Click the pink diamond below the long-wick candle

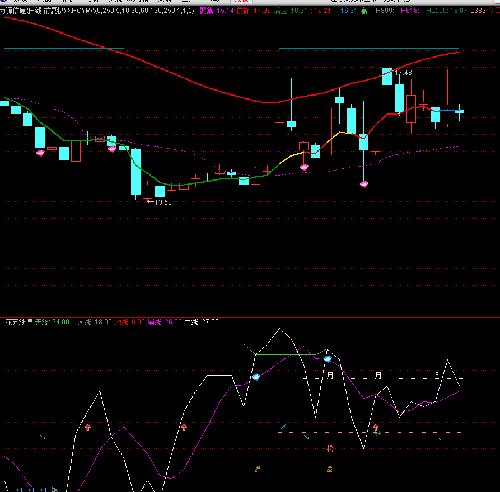coord(364,184)
